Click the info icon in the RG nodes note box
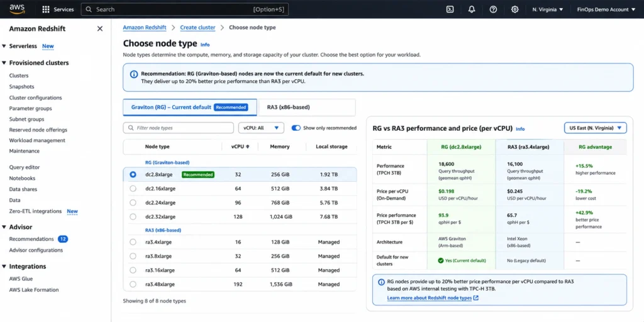Image resolution: width=644 pixels, height=322 pixels. point(380,282)
